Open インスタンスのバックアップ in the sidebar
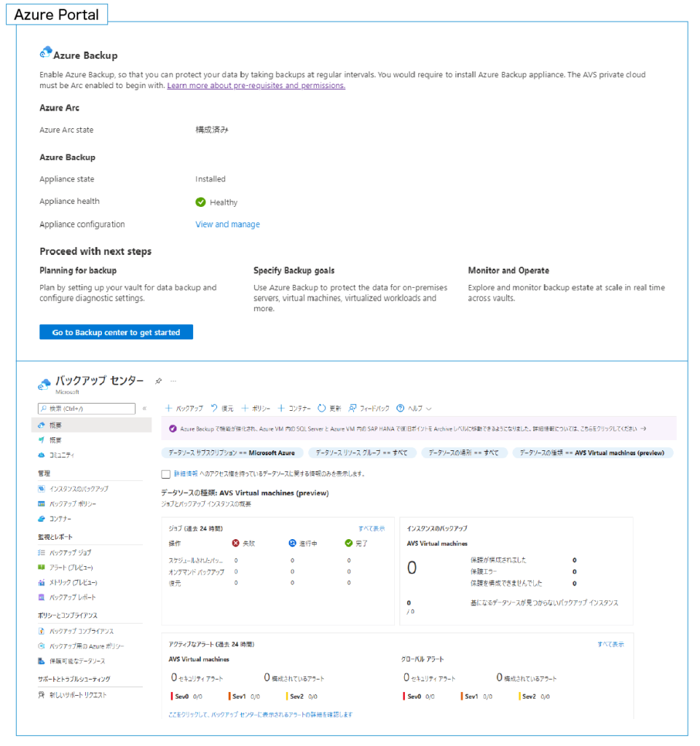Screen dimensions: 700x746 point(78,488)
